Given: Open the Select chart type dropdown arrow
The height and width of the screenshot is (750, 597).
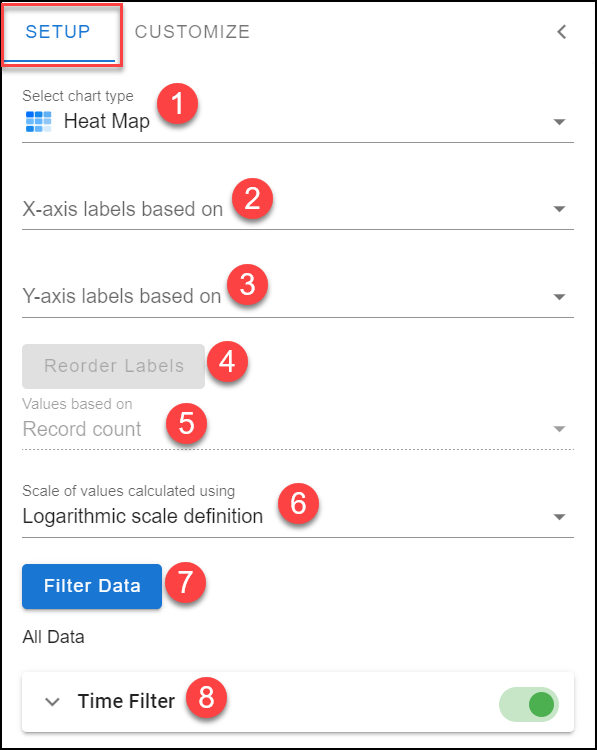Looking at the screenshot, I should pyautogui.click(x=559, y=122).
